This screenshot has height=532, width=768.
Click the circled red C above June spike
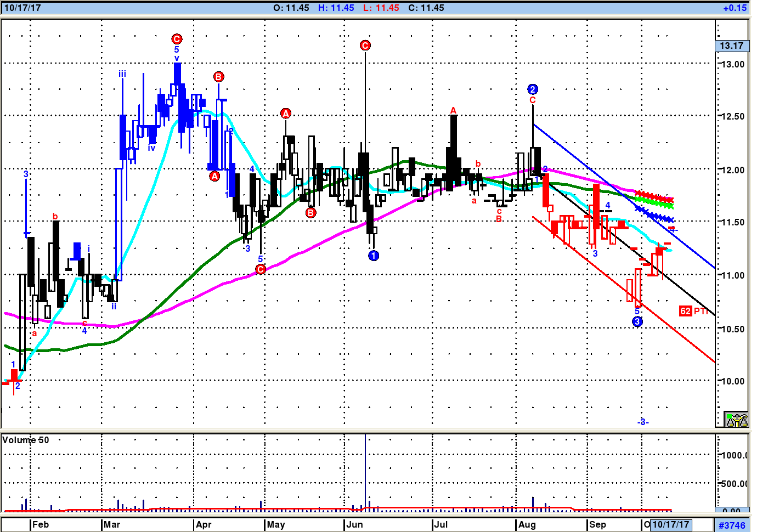click(x=365, y=46)
